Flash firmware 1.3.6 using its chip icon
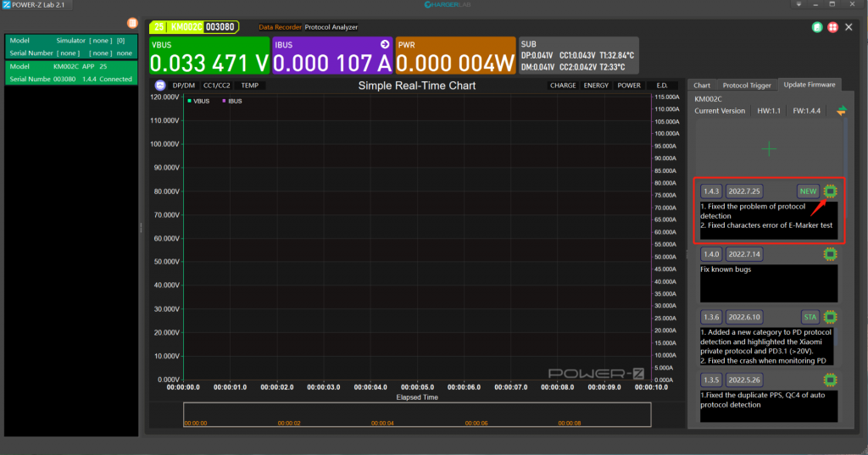868x455 pixels. (x=830, y=317)
